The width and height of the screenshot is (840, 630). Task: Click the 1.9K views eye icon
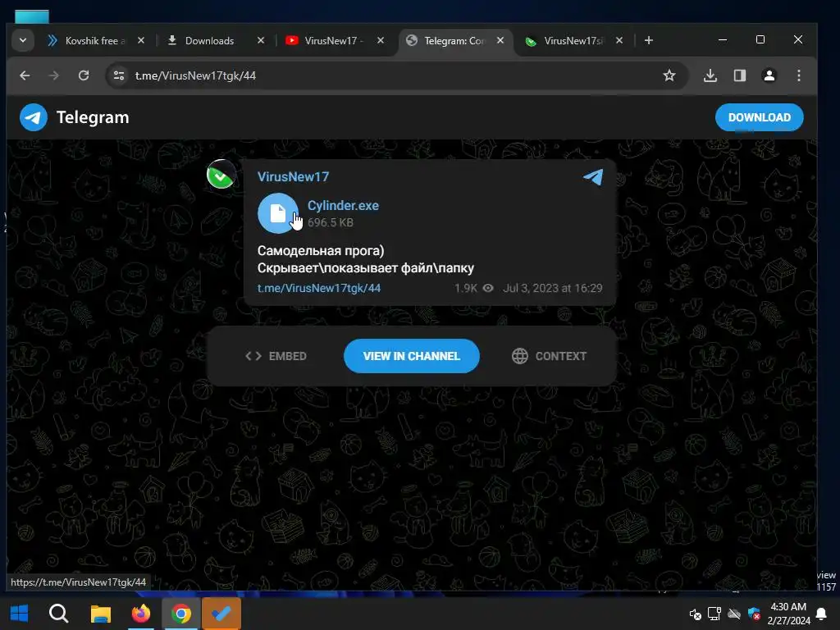(x=488, y=288)
